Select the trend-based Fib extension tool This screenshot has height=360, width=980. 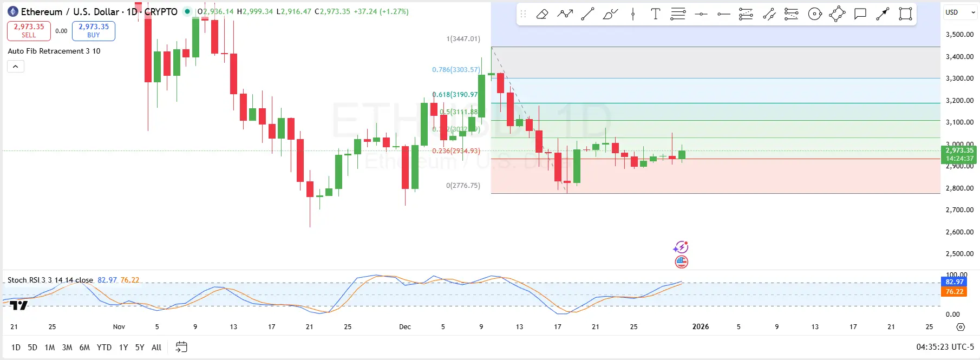746,14
